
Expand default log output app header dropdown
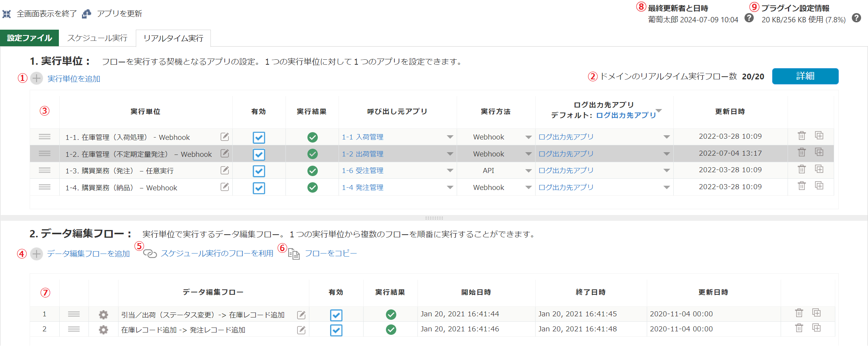pos(659,111)
